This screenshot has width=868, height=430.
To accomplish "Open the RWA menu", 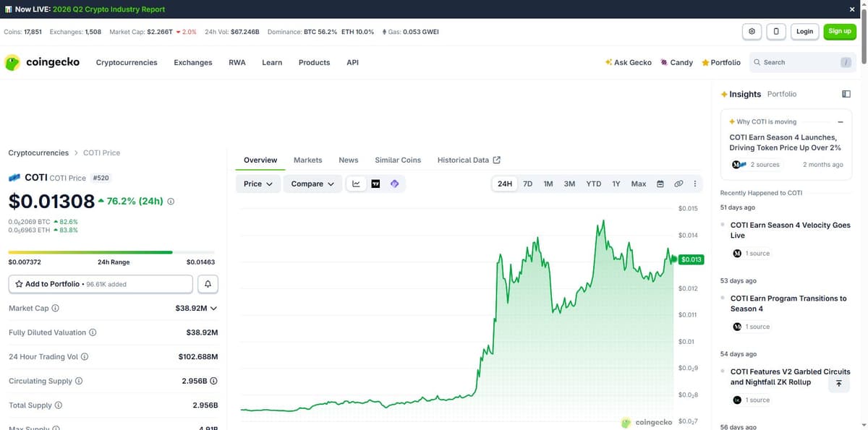I will coord(237,63).
